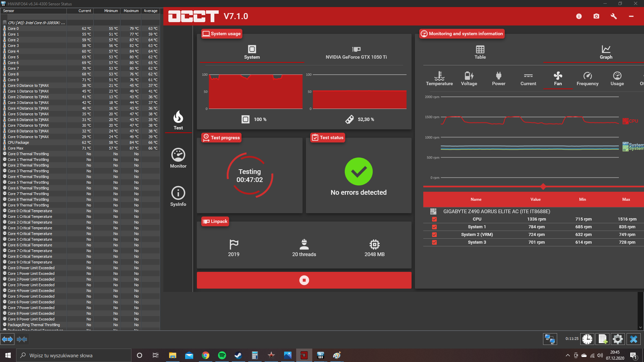This screenshot has height=362, width=644.
Task: Select the Core 0 Thermal Throttling row
Action: 80,154
